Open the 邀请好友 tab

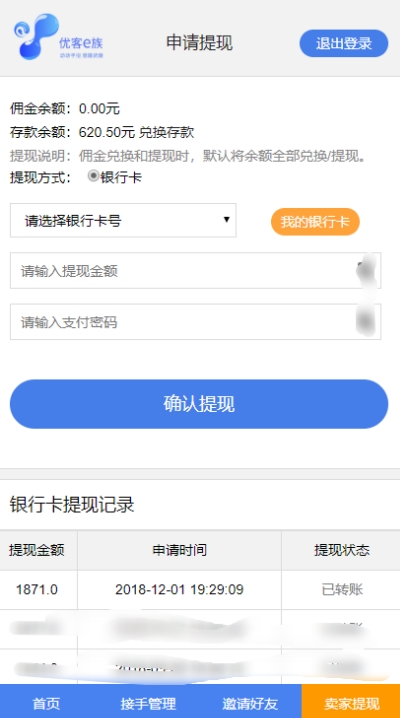pyautogui.click(x=250, y=703)
